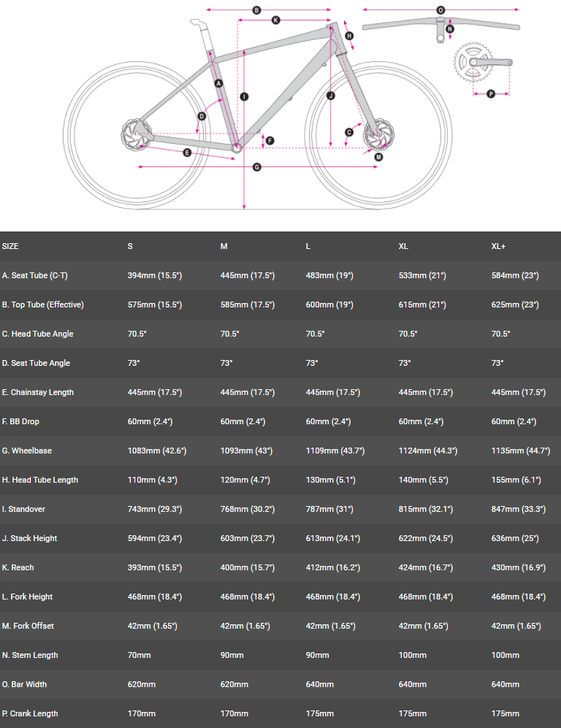Image resolution: width=561 pixels, height=728 pixels.
Task: Click the XL+ size column header
Action: pyautogui.click(x=498, y=247)
